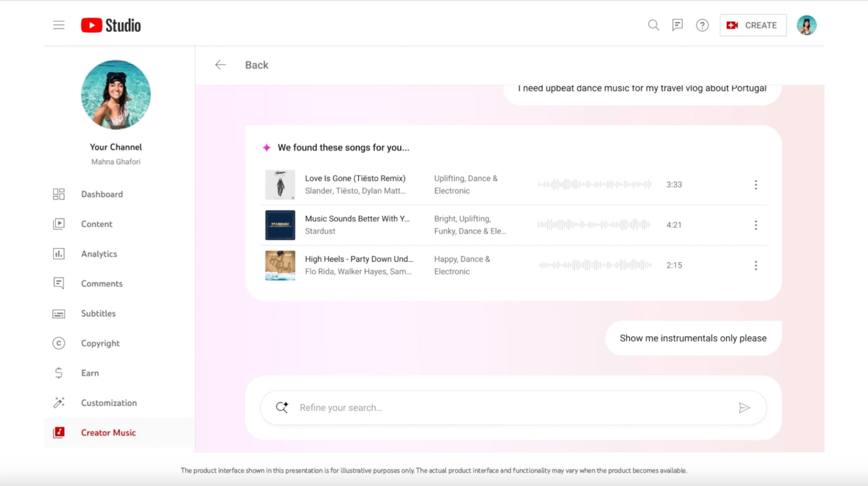
Task: Click the Back label
Action: point(257,65)
